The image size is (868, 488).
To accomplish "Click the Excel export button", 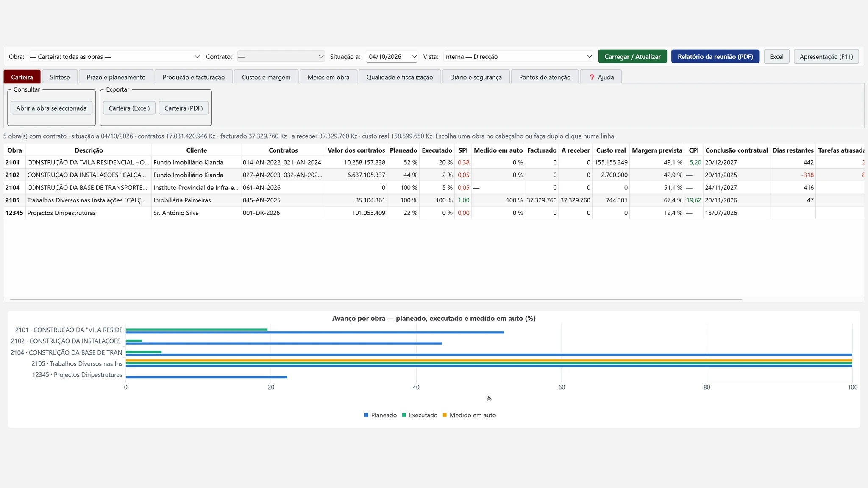I will [x=776, y=57].
